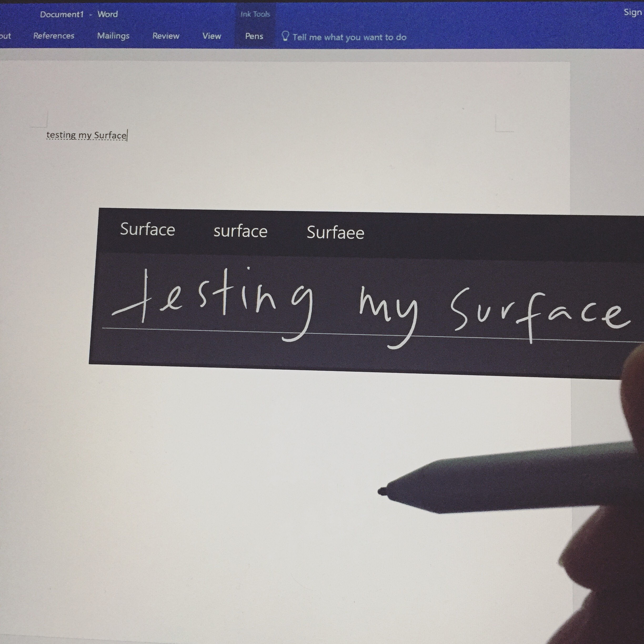Switch to the Mailings tab
The image size is (644, 644).
click(x=113, y=36)
